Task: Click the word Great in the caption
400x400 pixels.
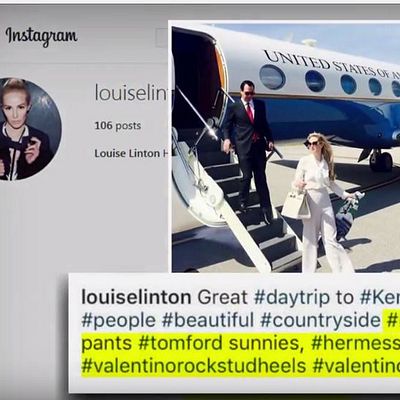Action: tap(223, 297)
